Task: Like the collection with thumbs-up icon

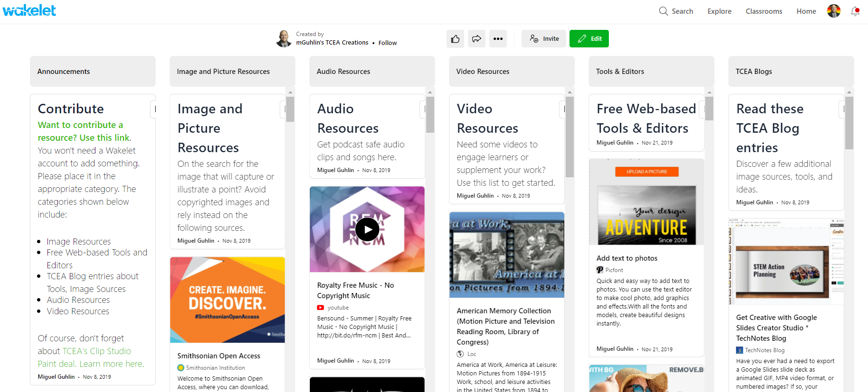Action: coord(455,39)
